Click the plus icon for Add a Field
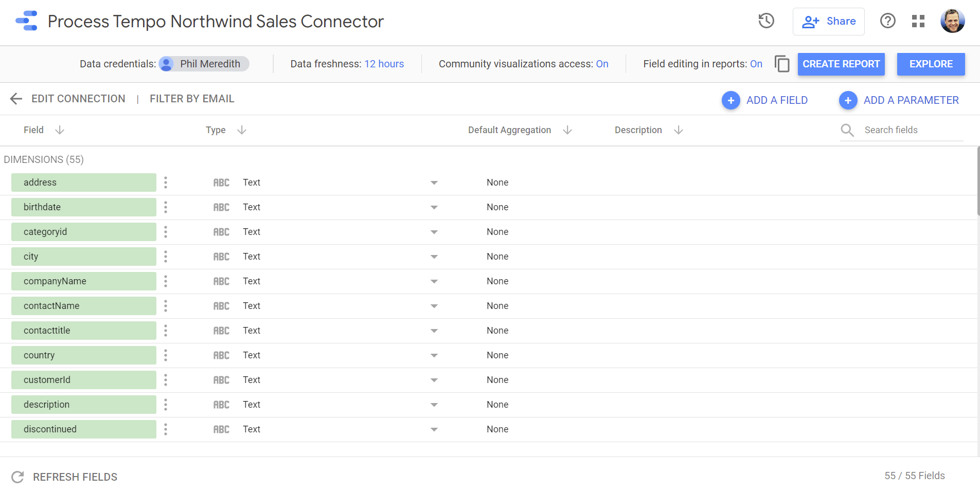The width and height of the screenshot is (980, 492). 731,100
